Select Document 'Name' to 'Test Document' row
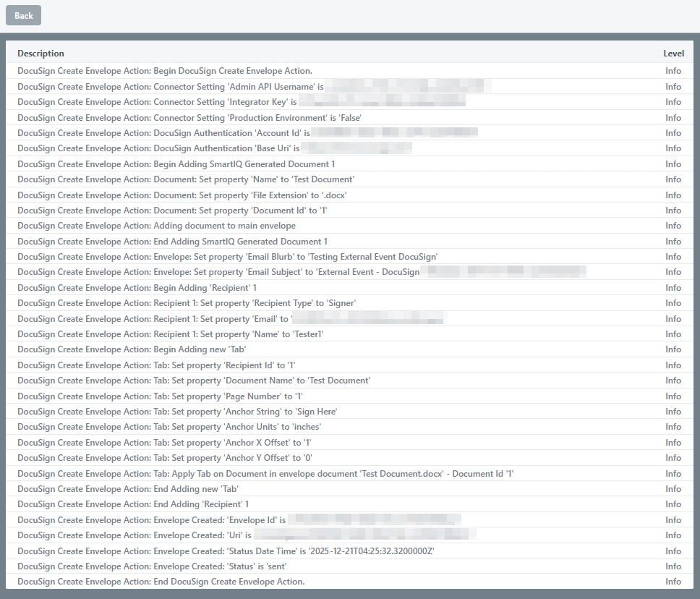Viewport: 700px width, 599px height. (x=349, y=179)
